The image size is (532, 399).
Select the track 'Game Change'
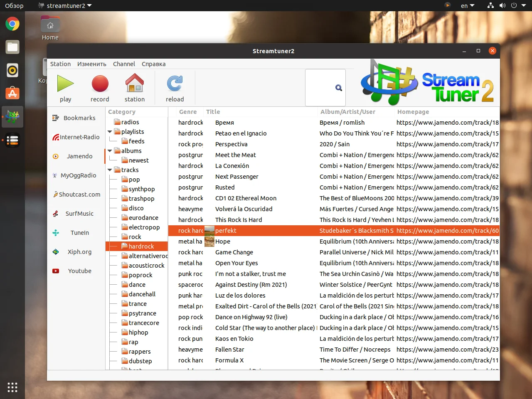[x=234, y=252]
